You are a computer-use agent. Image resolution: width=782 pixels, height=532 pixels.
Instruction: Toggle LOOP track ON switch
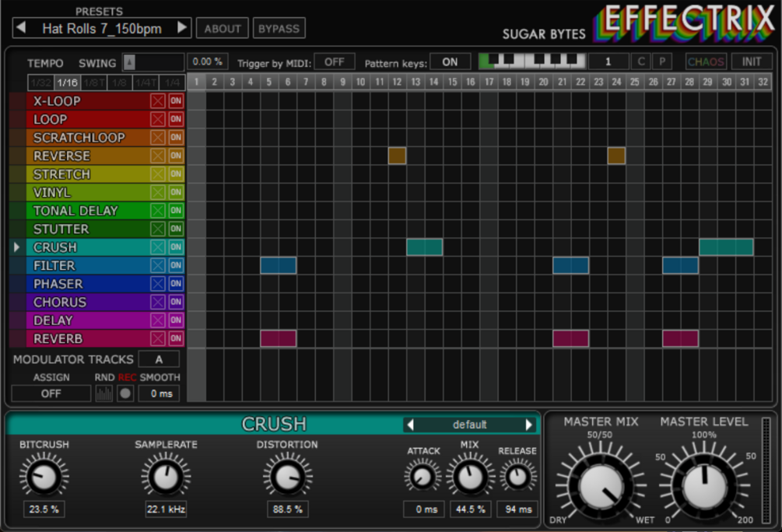[176, 119]
